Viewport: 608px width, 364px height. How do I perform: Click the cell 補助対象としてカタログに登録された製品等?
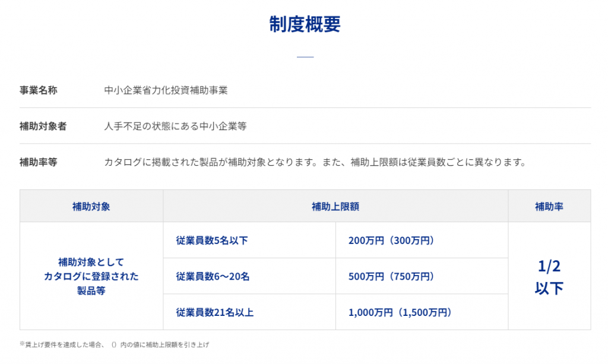coord(91,276)
